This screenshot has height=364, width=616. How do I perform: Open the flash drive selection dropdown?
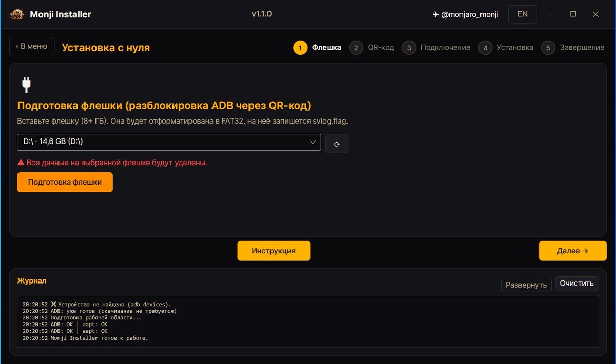pyautogui.click(x=169, y=143)
